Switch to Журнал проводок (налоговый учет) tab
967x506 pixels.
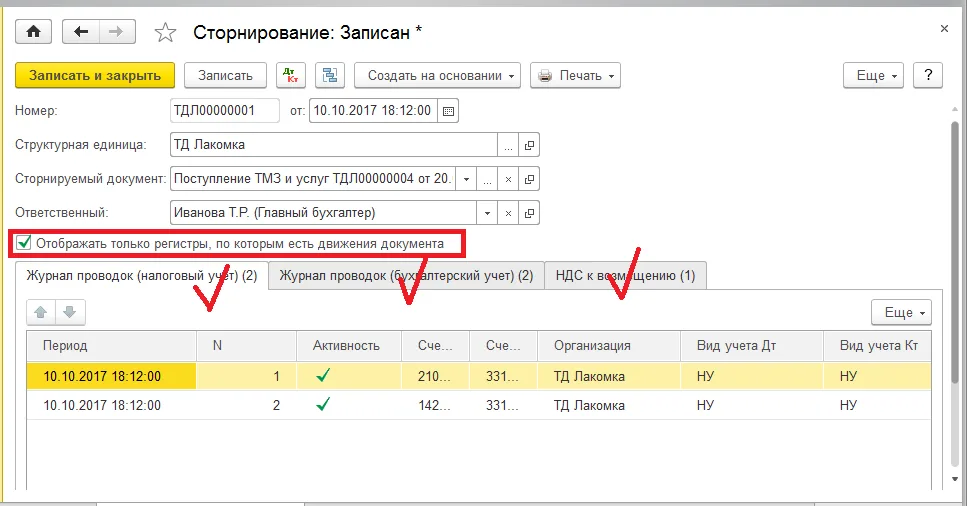pyautogui.click(x=142, y=276)
